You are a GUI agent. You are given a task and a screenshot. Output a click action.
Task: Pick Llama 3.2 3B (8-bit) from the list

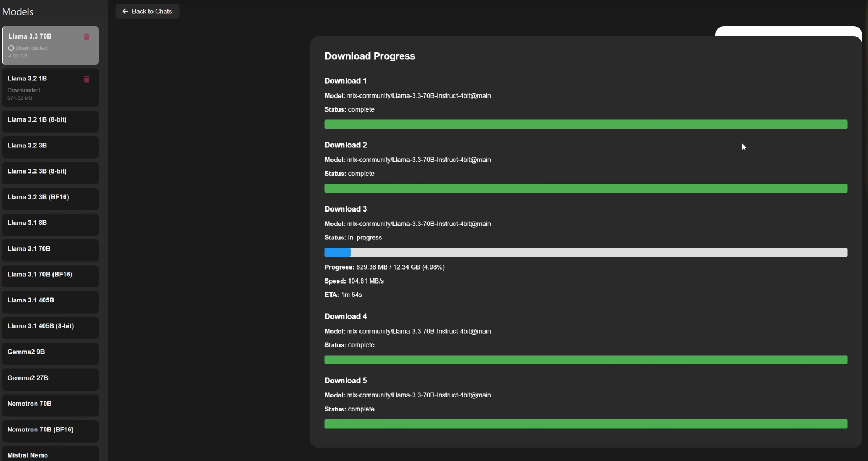click(50, 172)
